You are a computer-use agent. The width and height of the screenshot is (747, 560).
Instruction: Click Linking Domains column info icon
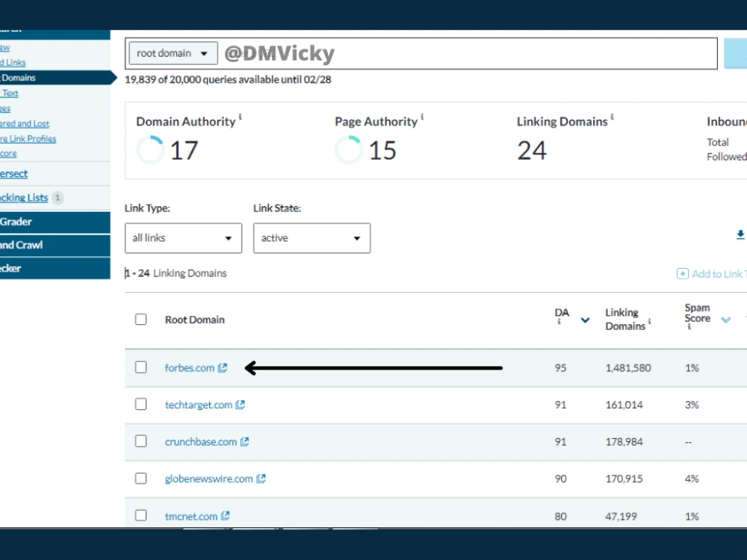tap(649, 322)
